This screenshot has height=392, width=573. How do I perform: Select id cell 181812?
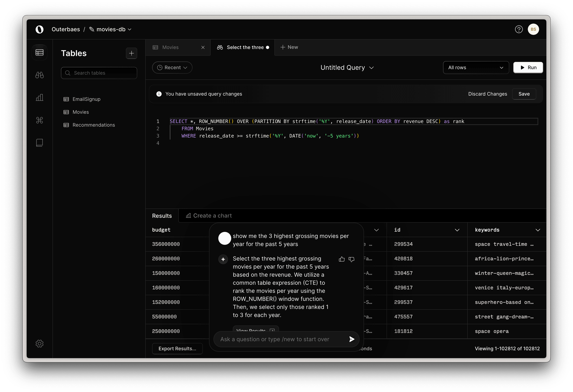tap(403, 331)
